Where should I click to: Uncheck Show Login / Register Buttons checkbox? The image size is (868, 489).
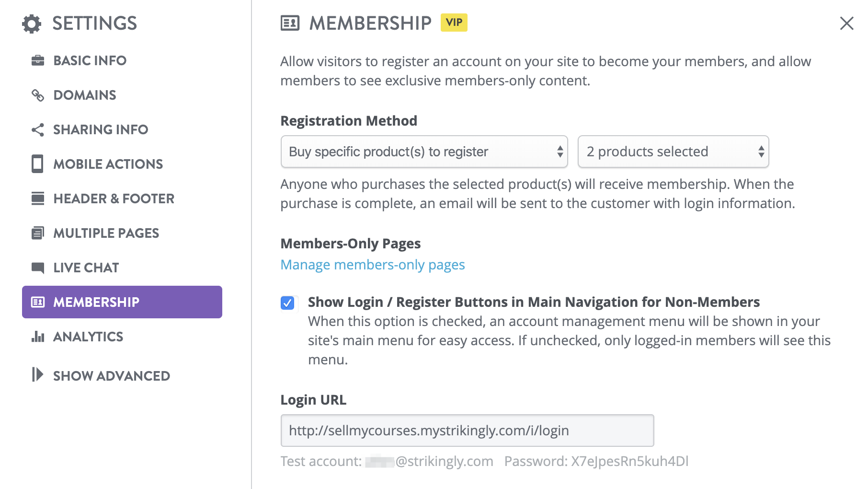tap(287, 303)
